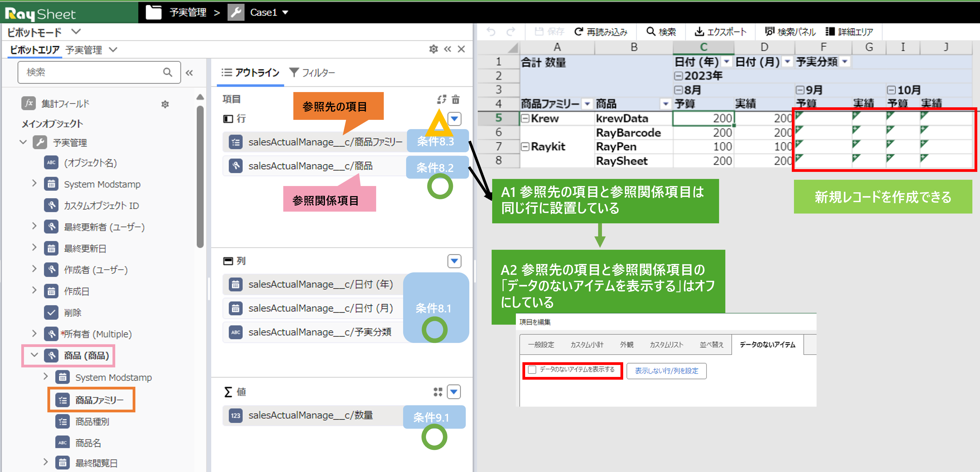The width and height of the screenshot is (980, 472).
Task: Open 商品 column filter dropdown
Action: 665,104
